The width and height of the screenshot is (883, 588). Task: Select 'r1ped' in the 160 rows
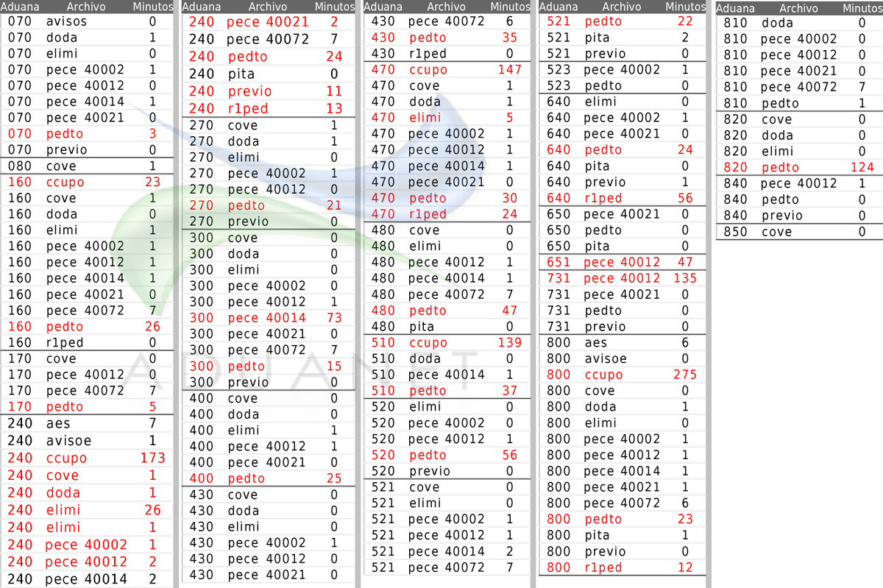[x=65, y=342]
